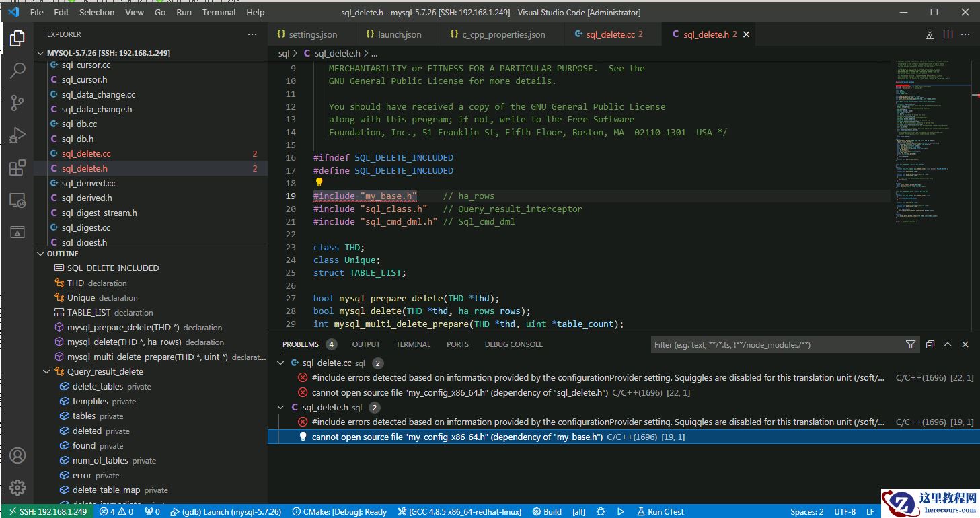Collapse the Query_result_delete outline node

(x=46, y=372)
